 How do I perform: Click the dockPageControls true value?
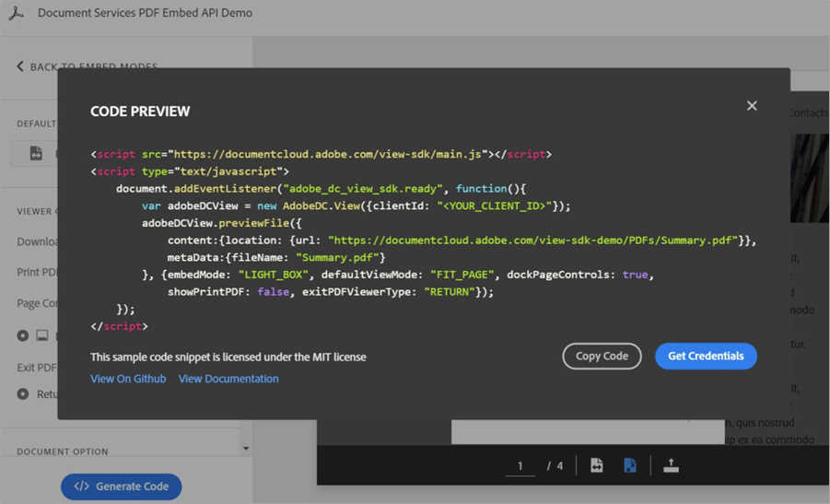coord(635,275)
